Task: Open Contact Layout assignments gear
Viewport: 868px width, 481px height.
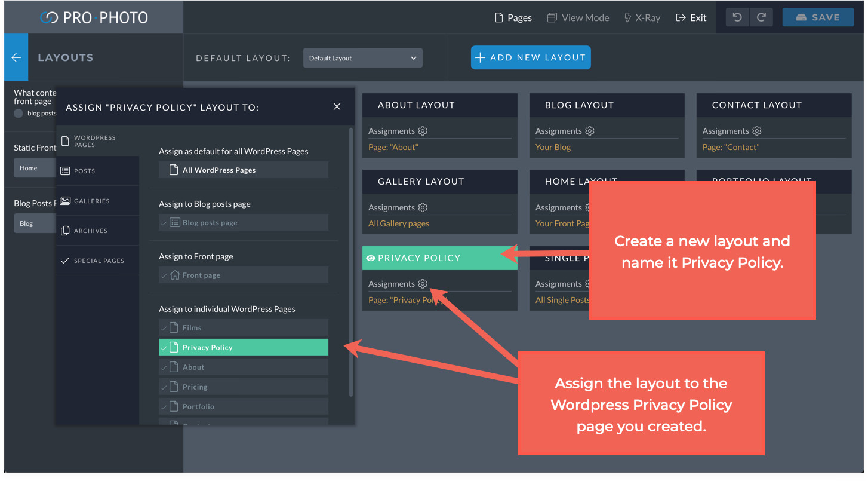Action: point(757,131)
